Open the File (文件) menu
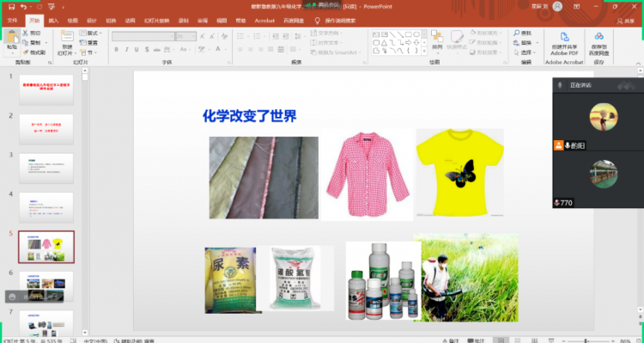Screen dimensions: 644x343 tap(12, 21)
